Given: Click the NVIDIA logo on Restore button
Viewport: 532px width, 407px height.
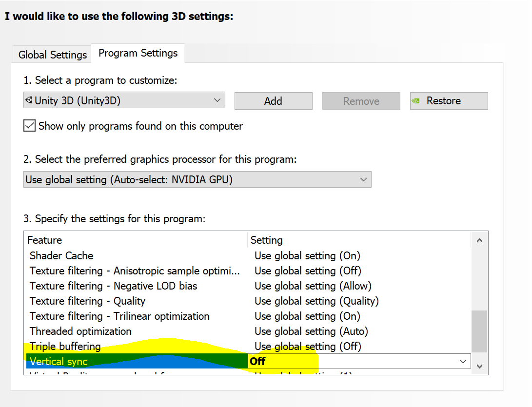Looking at the screenshot, I should click(x=415, y=101).
